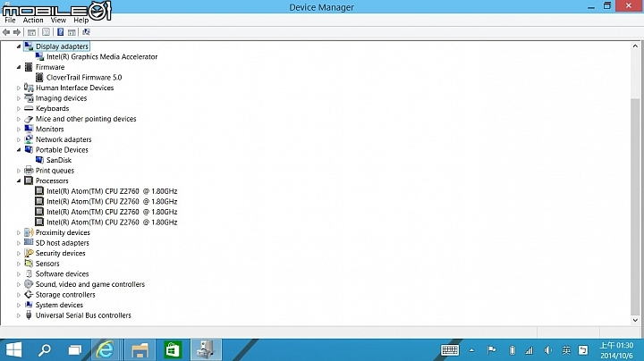Click the Intel Graphics Media Accelerator device icon
Image resolution: width=644 pixels, height=361 pixels.
(x=39, y=56)
